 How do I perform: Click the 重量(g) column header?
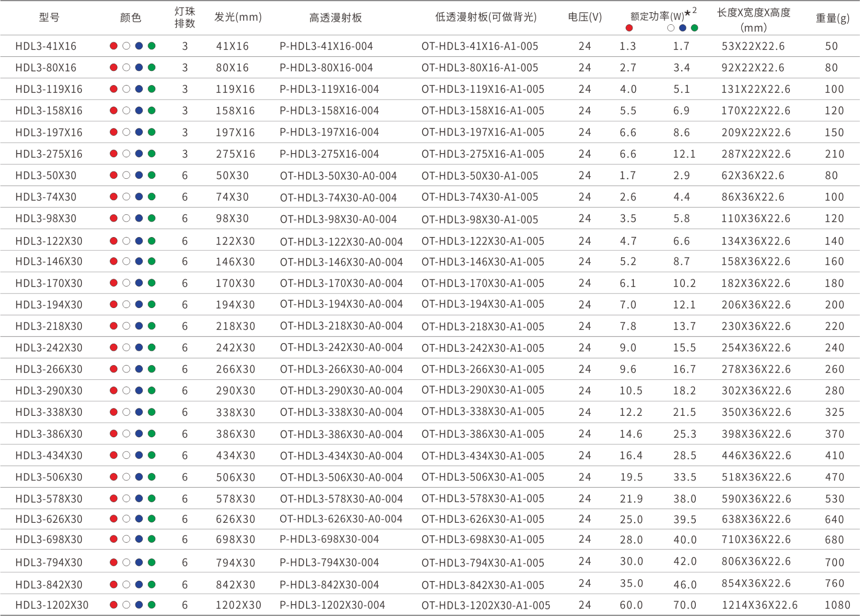pyautogui.click(x=832, y=18)
